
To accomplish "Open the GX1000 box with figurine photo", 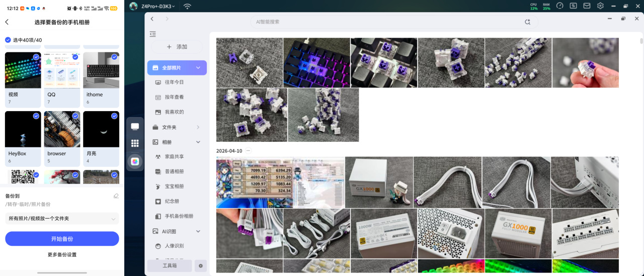I will [x=379, y=182].
